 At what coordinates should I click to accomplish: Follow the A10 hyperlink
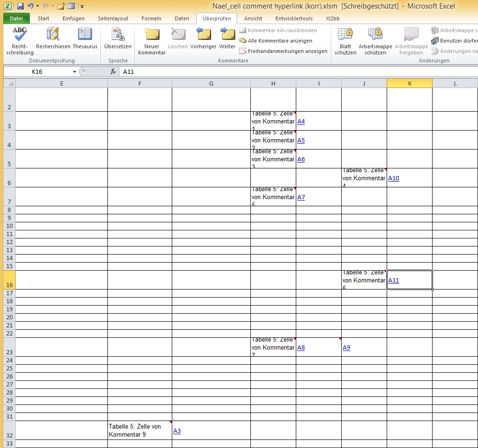[394, 178]
